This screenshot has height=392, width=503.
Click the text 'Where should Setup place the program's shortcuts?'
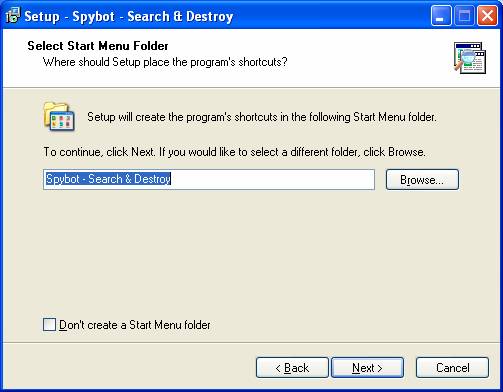165,62
